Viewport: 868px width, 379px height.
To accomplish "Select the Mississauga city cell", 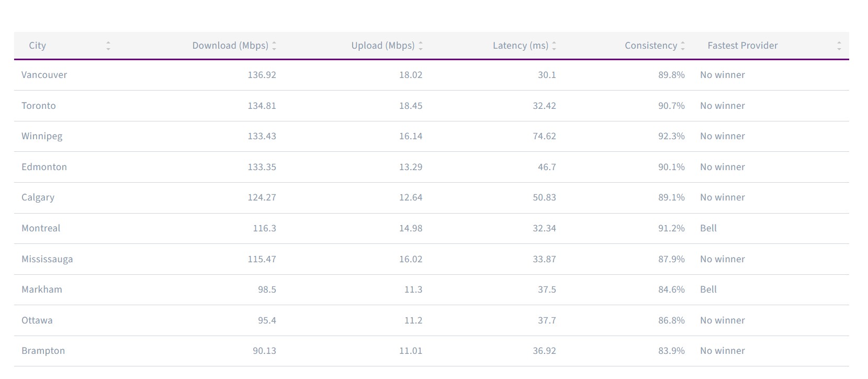I will click(x=47, y=259).
